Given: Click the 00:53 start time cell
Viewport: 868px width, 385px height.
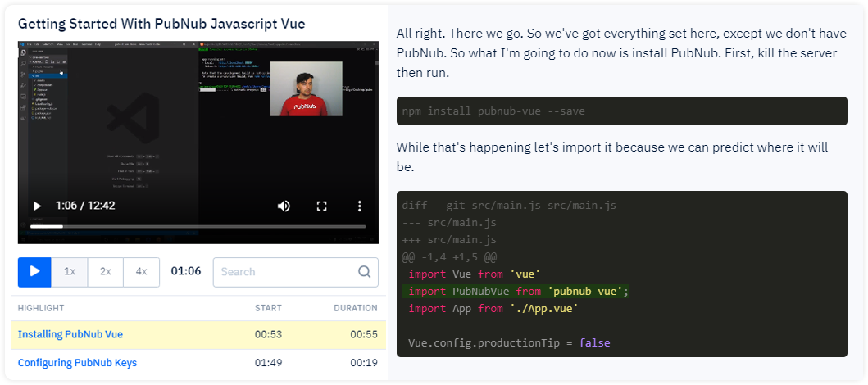Looking at the screenshot, I should click(x=269, y=335).
